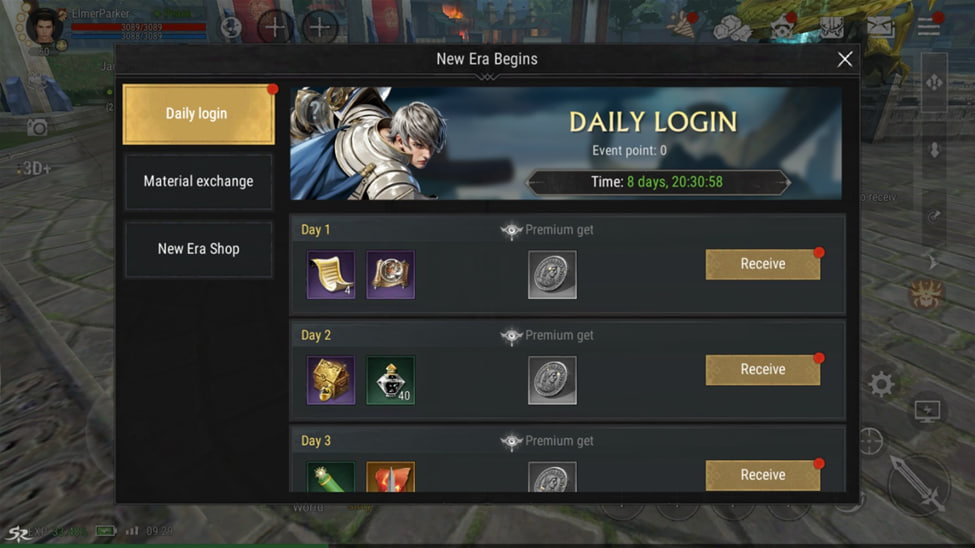The image size is (975, 548).
Task: Click the Day 1 scroll reward icon
Action: click(331, 275)
